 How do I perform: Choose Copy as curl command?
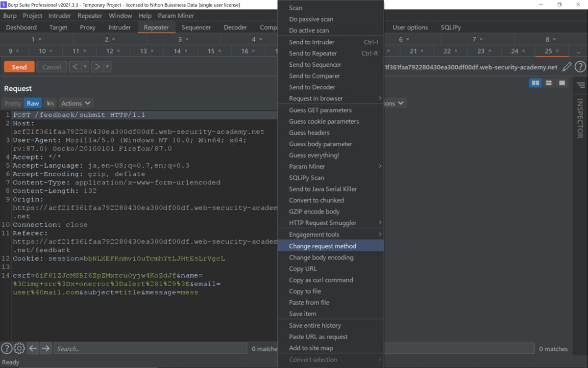pyautogui.click(x=330, y=280)
